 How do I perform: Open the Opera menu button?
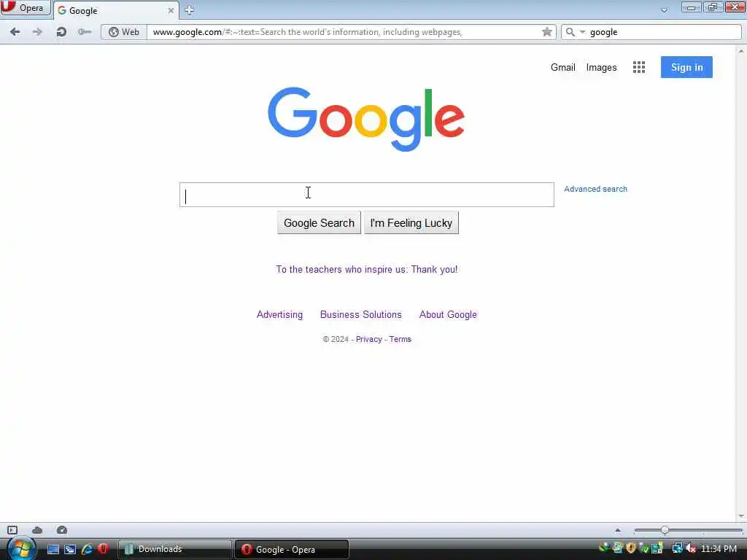click(25, 8)
